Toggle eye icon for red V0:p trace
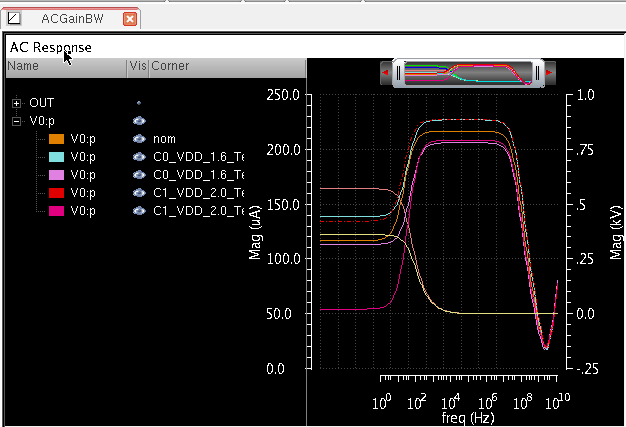 click(139, 193)
